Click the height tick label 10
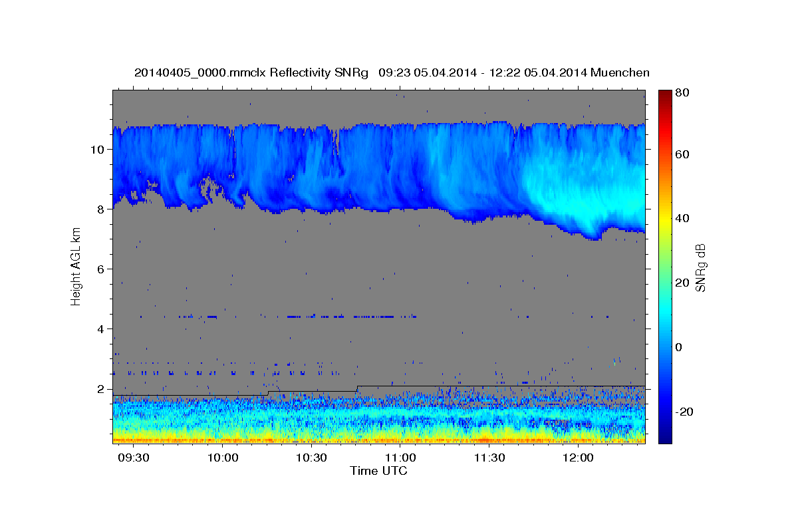The image size is (798, 532). point(99,149)
